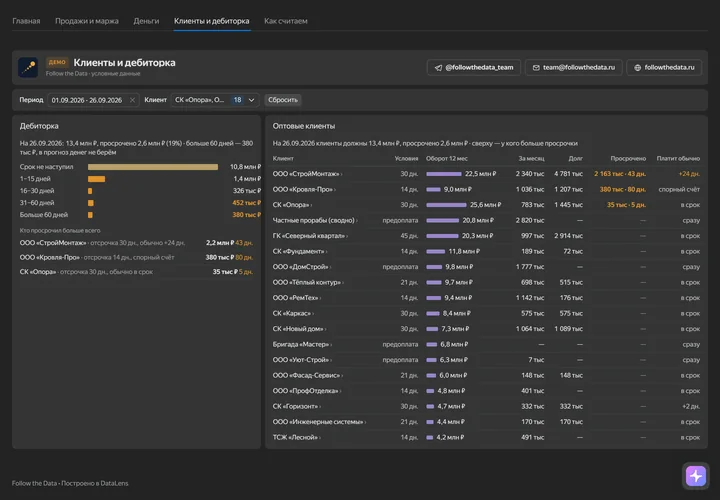Expand the СК «Фундамент» row
The image size is (720, 500).
pos(486,252)
